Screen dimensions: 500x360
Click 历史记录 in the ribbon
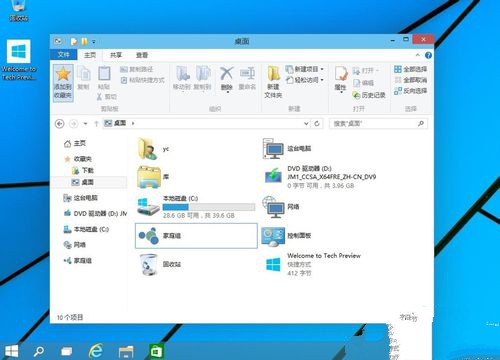(x=369, y=95)
